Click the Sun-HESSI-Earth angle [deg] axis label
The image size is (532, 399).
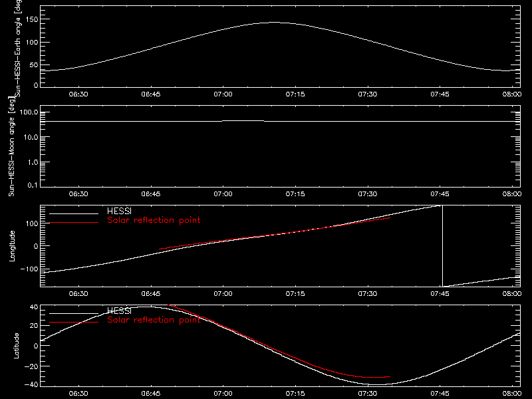coord(18,49)
